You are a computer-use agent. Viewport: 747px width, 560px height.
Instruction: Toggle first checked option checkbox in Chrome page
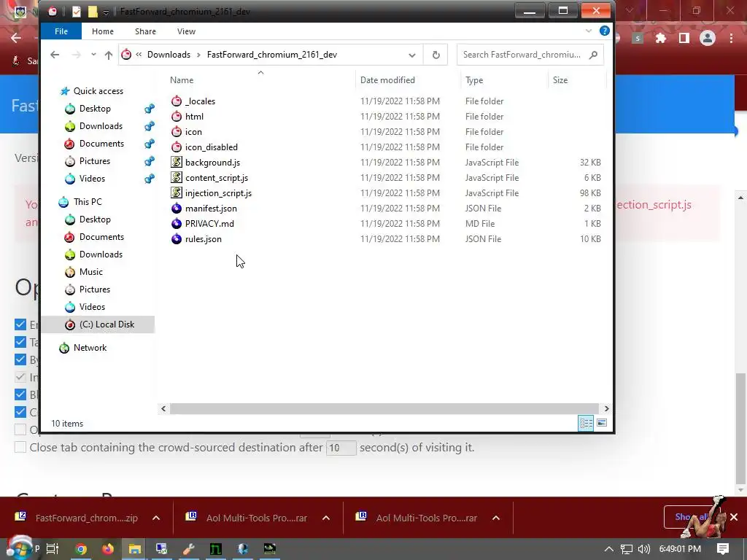point(20,324)
